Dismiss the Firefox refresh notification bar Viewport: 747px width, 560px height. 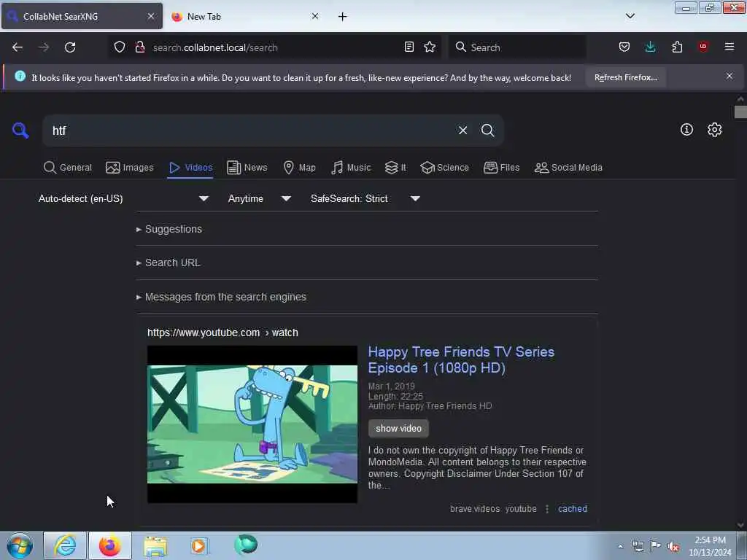coord(729,76)
